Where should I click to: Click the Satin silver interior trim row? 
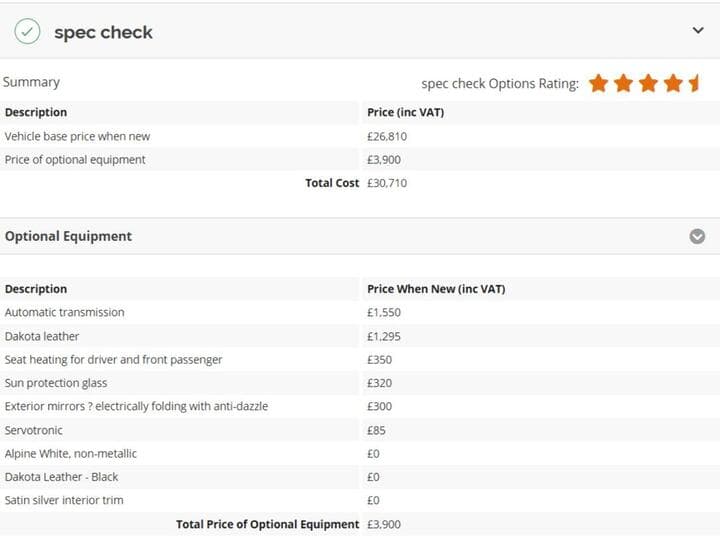click(x=360, y=500)
